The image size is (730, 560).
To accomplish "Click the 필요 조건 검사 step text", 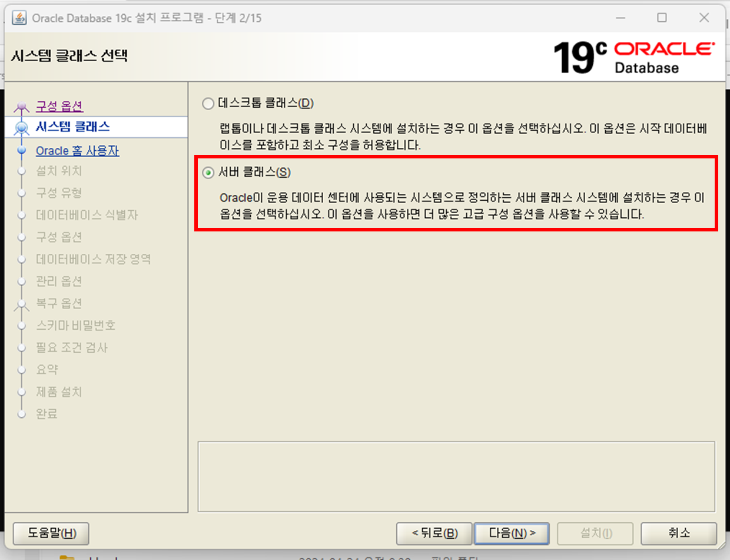I will coord(72,347).
